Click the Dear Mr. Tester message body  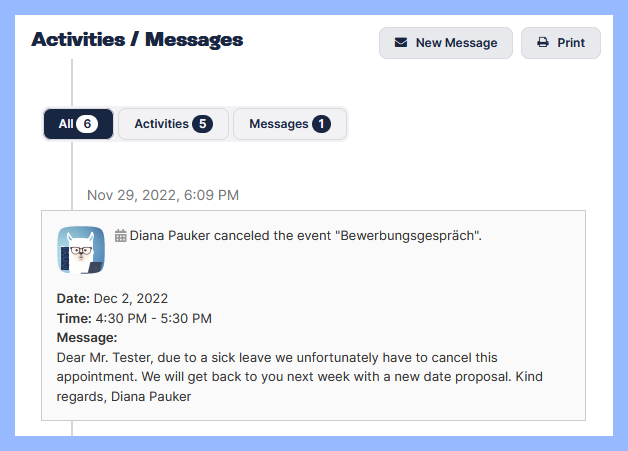tap(300, 377)
